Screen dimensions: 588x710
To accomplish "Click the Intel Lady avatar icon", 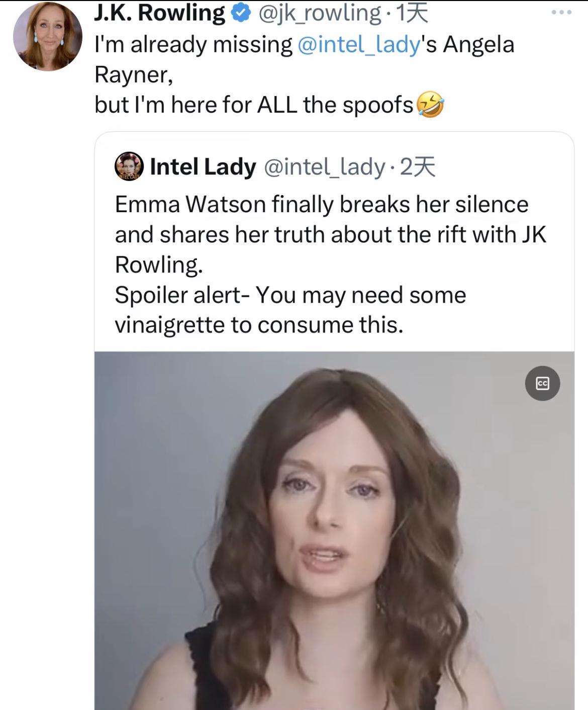I will (x=129, y=166).
